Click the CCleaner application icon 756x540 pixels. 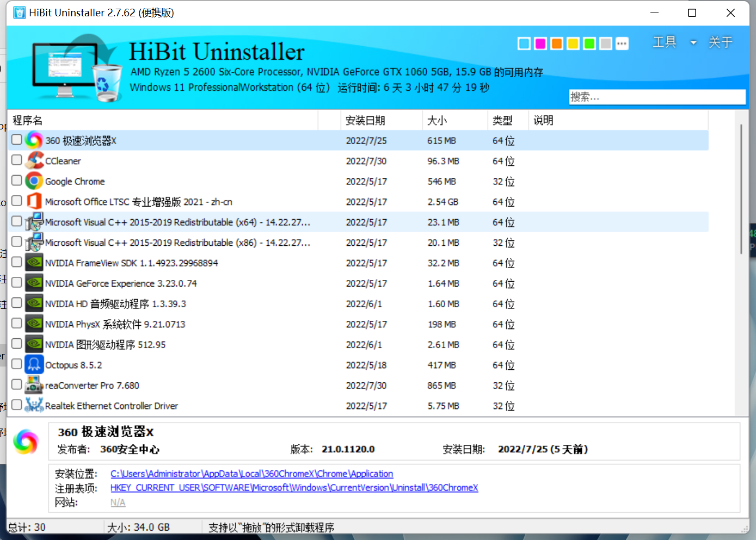(34, 160)
